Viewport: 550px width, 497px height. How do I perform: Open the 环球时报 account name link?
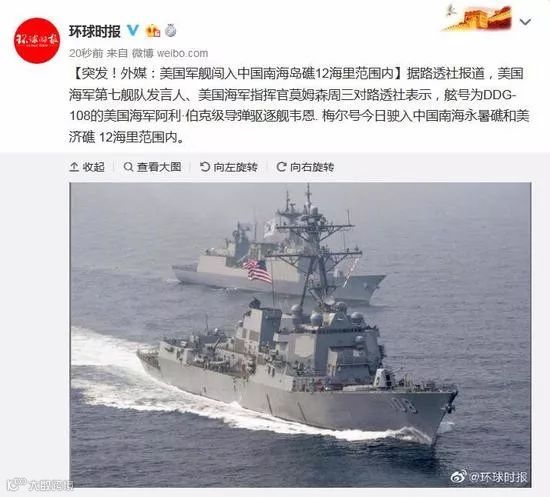point(95,31)
